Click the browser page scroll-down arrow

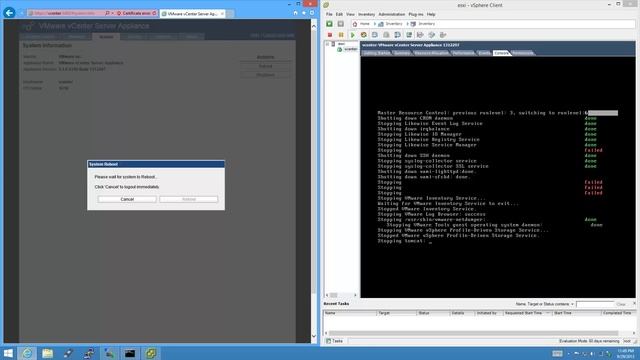[x=313, y=336]
